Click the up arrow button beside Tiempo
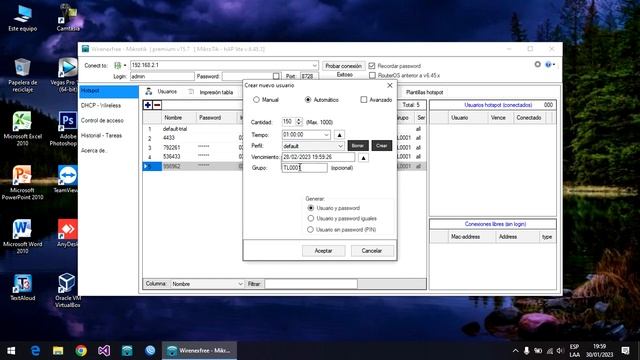 339,135
